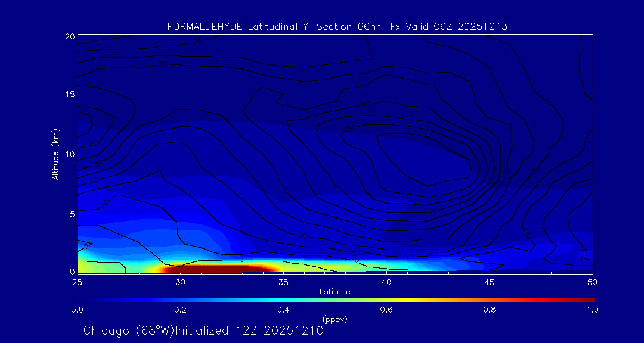Screen dimensions: 644x343
Task: Click the 5 altitude tick label
Action: pos(72,213)
